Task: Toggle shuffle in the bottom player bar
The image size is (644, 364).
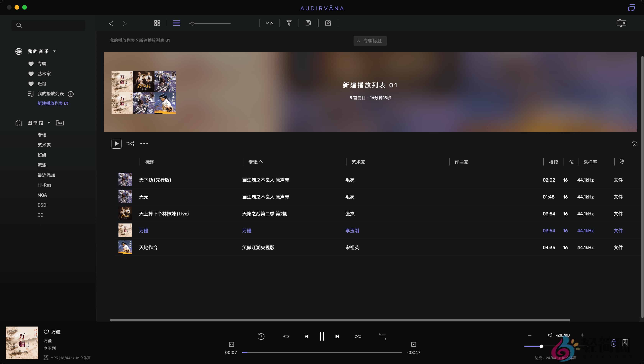Action: point(357,336)
